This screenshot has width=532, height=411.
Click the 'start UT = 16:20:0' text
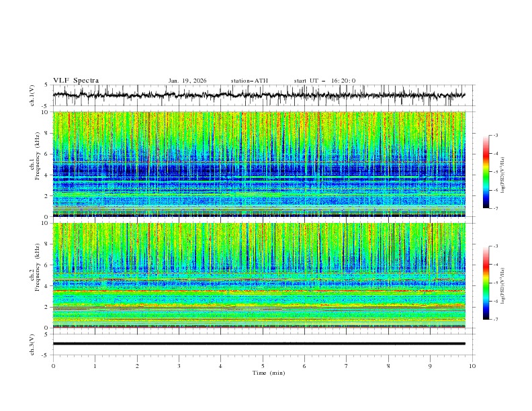pyautogui.click(x=324, y=81)
